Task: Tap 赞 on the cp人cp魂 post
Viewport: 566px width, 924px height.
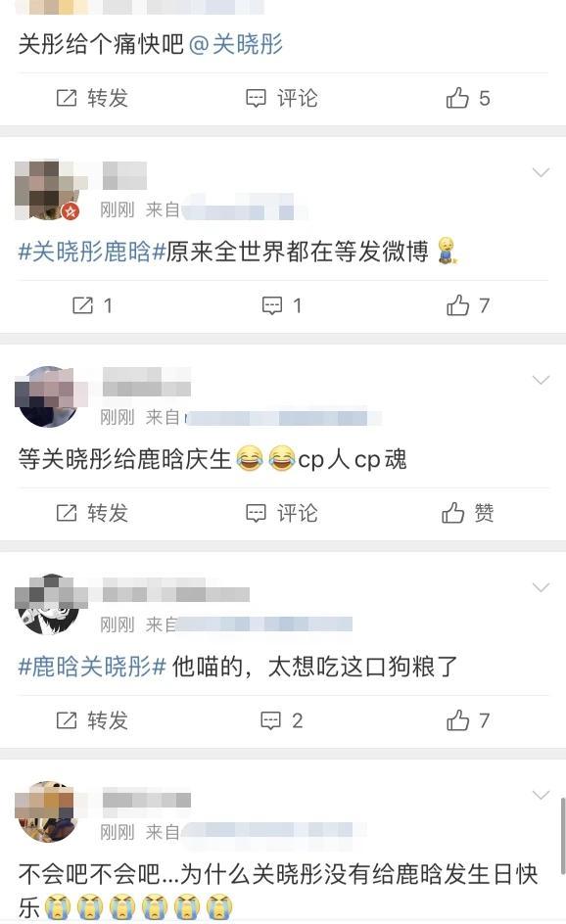Action: pos(467,513)
